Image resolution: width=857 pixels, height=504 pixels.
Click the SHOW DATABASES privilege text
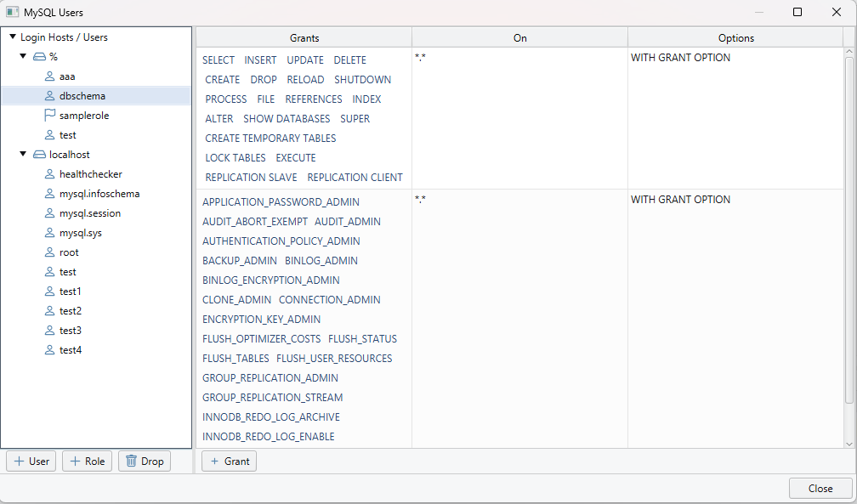(x=287, y=119)
